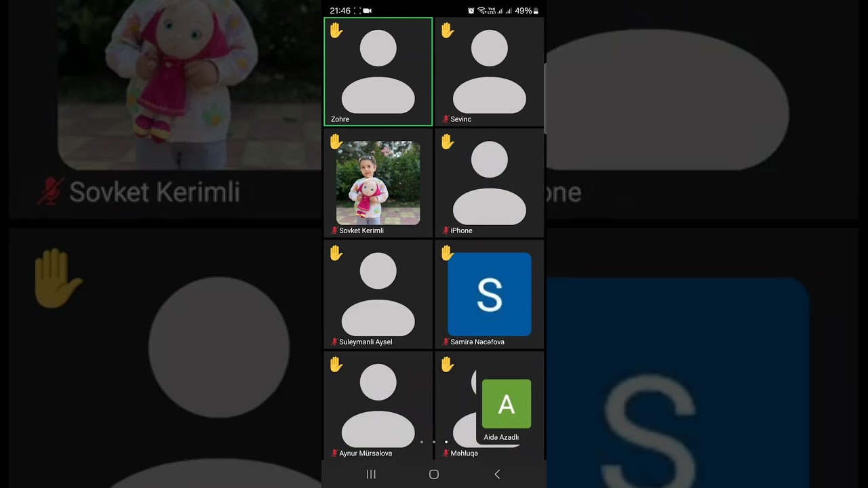Tap the Wi-Fi icon in status bar

click(x=481, y=11)
